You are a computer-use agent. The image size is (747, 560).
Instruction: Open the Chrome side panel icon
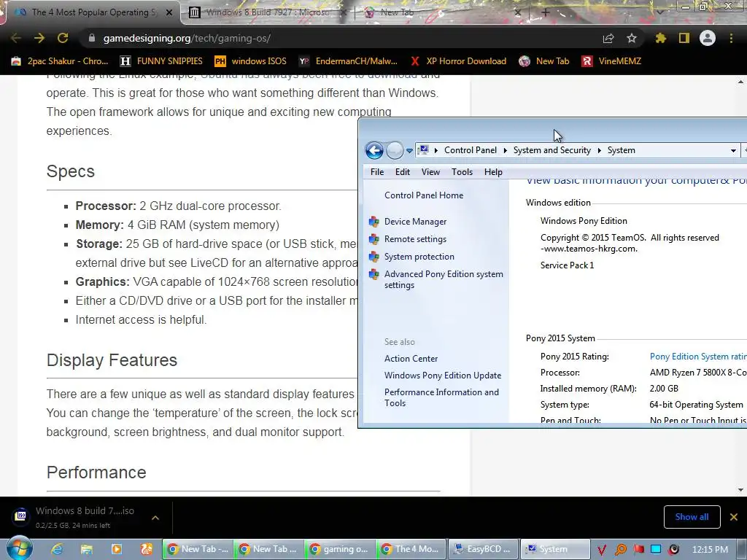pos(684,38)
